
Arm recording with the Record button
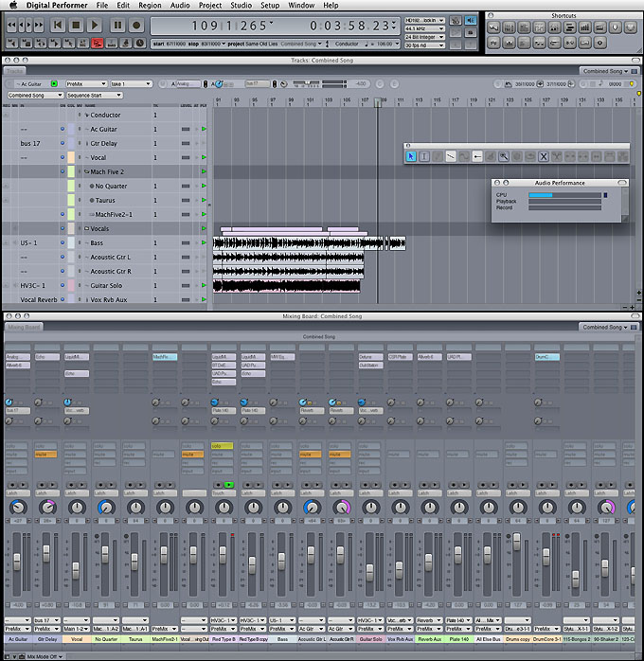click(136, 26)
